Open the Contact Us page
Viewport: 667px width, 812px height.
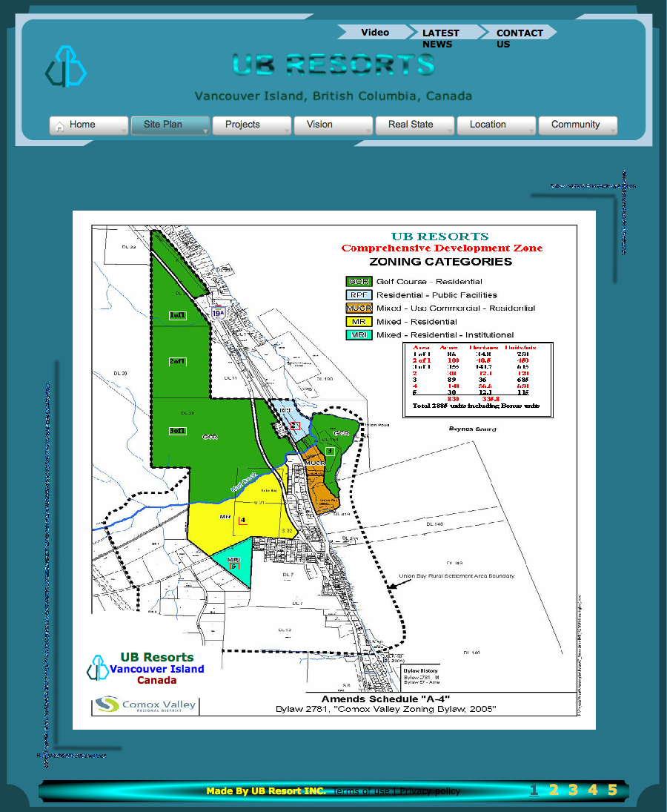click(519, 38)
